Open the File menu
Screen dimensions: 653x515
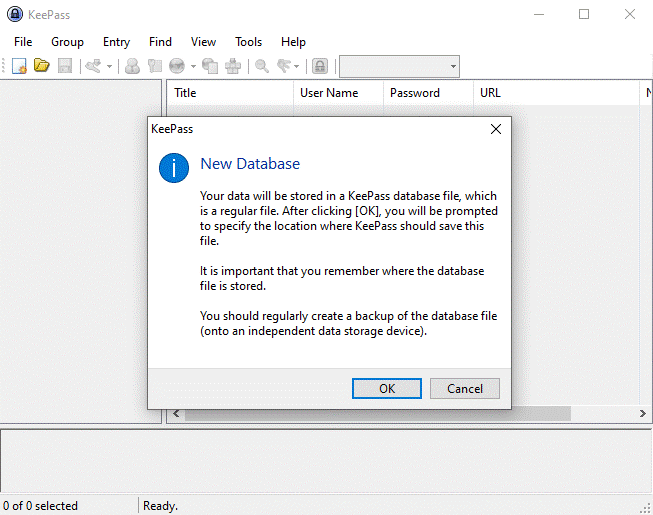[23, 42]
